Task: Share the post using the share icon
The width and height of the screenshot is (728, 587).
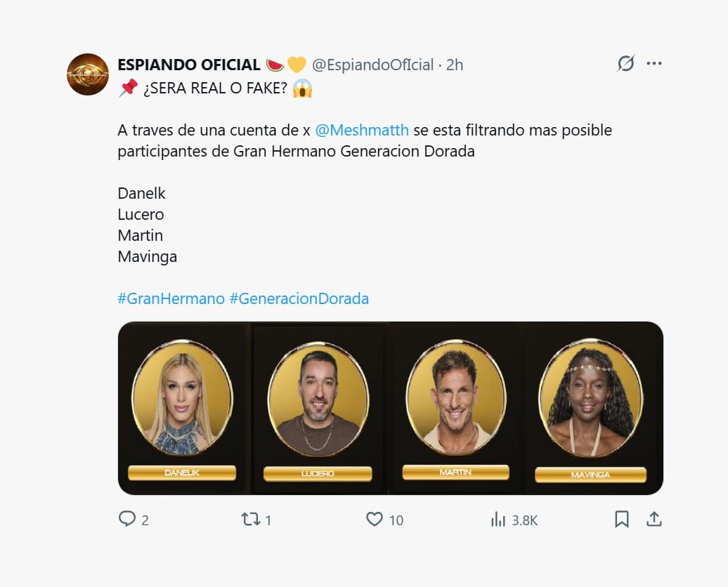Action: click(x=654, y=520)
